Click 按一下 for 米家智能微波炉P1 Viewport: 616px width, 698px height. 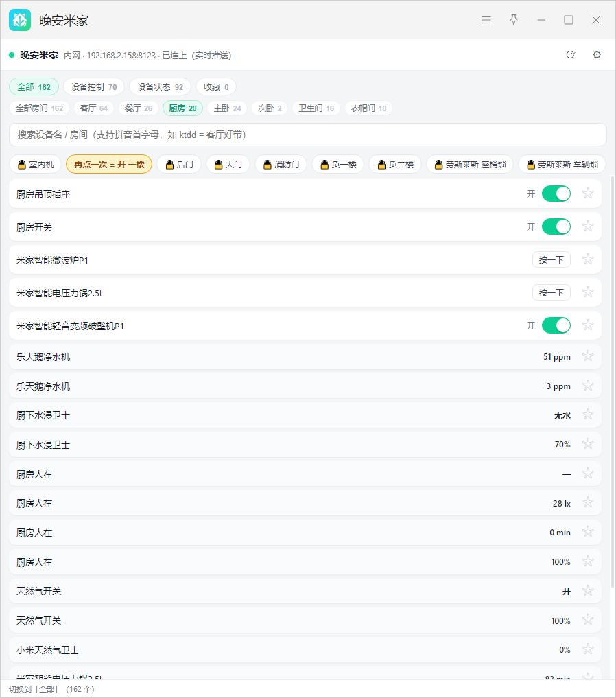tap(552, 259)
